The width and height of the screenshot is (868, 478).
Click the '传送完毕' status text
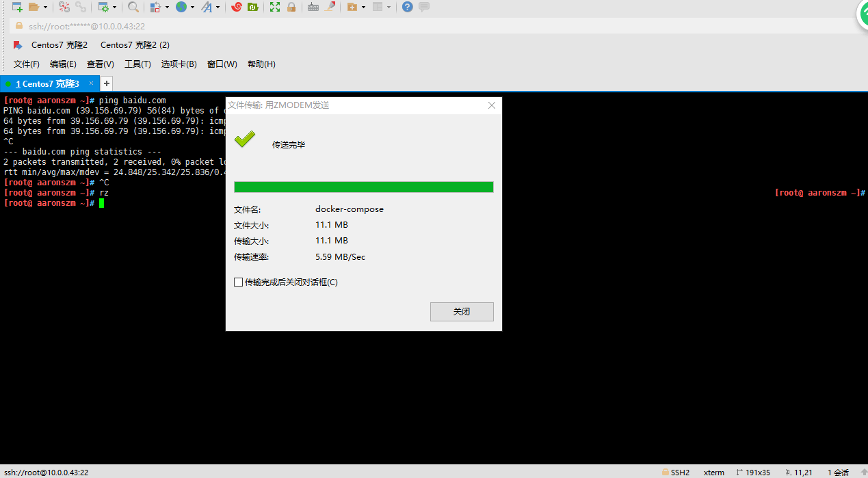pyautogui.click(x=289, y=145)
